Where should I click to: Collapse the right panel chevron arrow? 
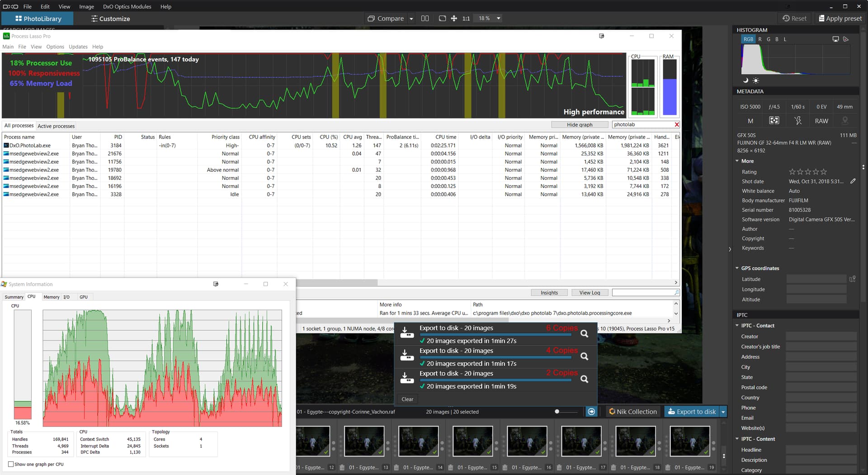click(730, 249)
